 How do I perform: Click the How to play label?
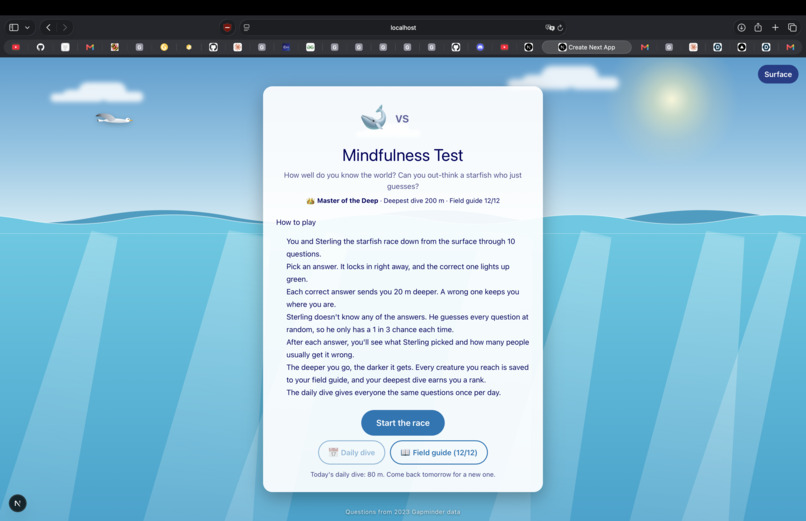(x=296, y=222)
